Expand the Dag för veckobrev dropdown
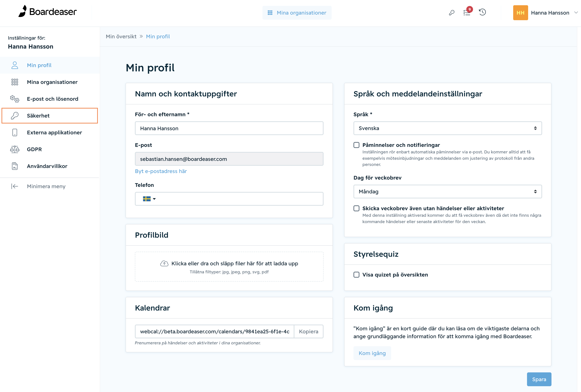Viewport: 581px width, 392px height. (x=448, y=192)
